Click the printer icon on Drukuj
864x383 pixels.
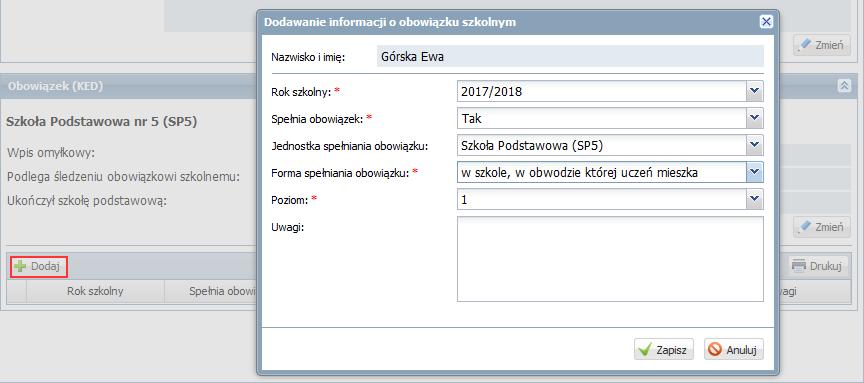pyautogui.click(x=799, y=266)
